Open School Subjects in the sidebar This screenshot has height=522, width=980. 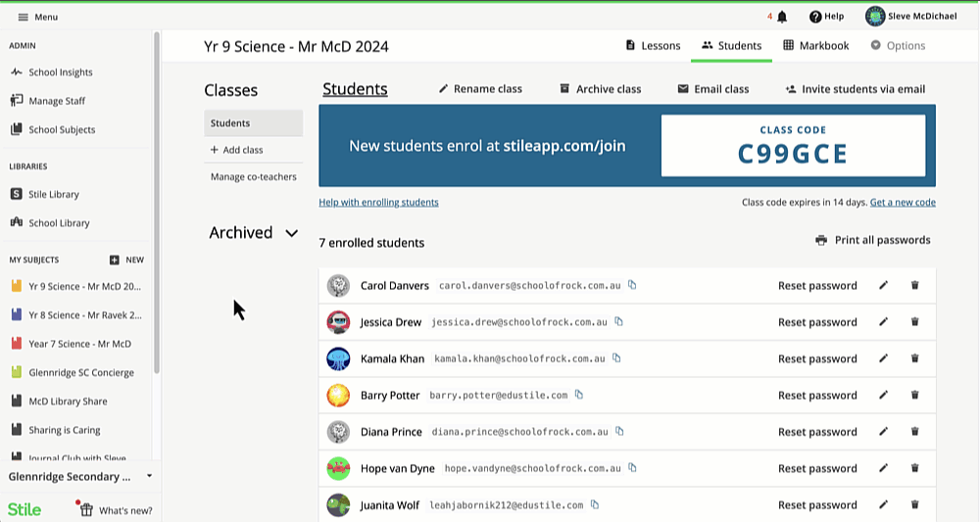(x=53, y=129)
